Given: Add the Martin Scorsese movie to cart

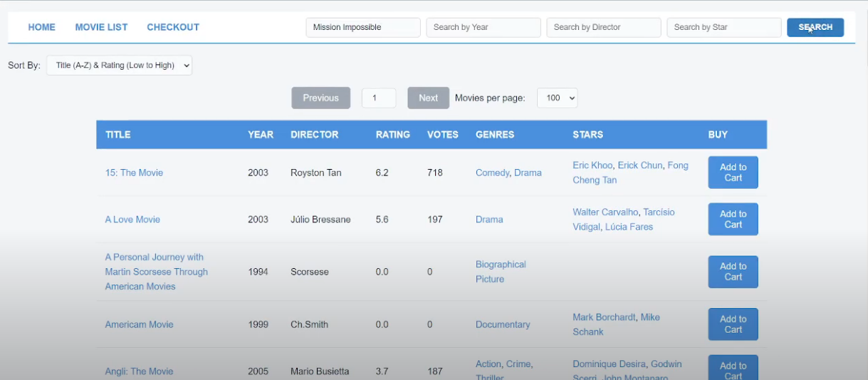Looking at the screenshot, I should pos(733,272).
